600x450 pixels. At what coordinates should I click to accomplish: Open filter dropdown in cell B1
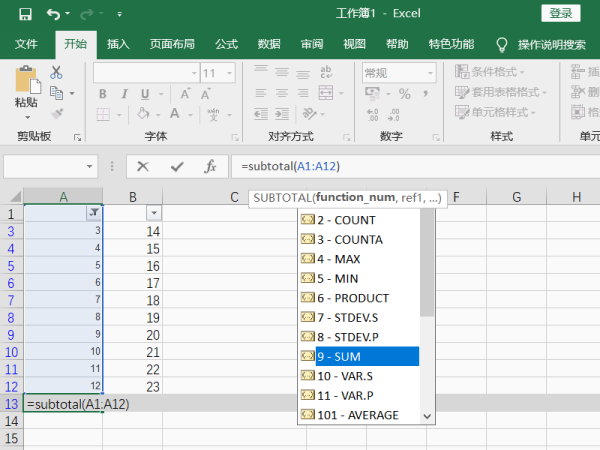click(153, 213)
